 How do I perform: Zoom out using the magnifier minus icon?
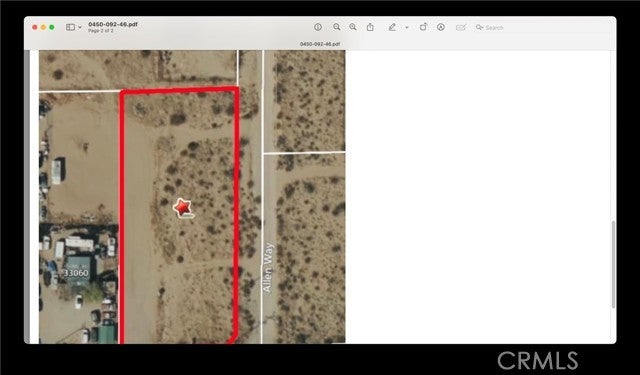pos(336,27)
